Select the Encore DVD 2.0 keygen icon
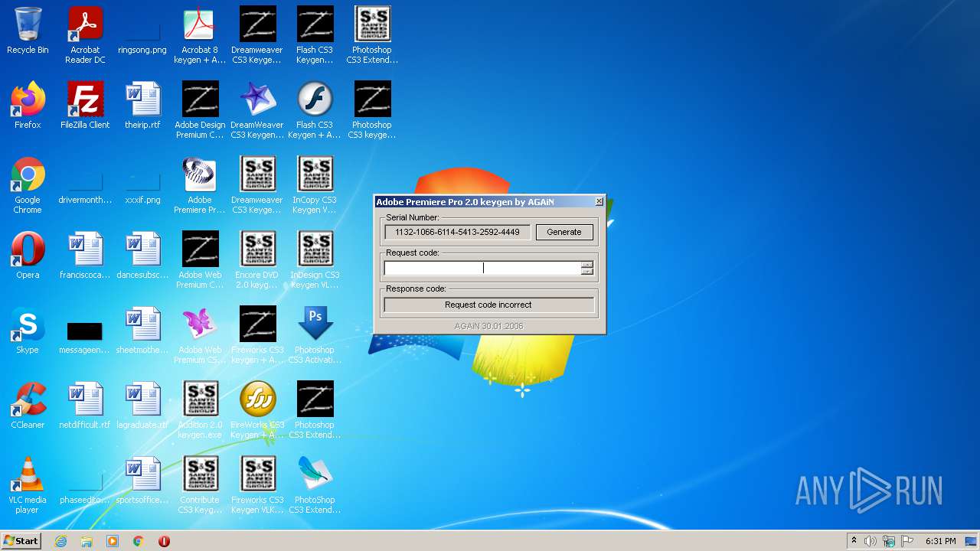980x551 pixels. tap(257, 259)
